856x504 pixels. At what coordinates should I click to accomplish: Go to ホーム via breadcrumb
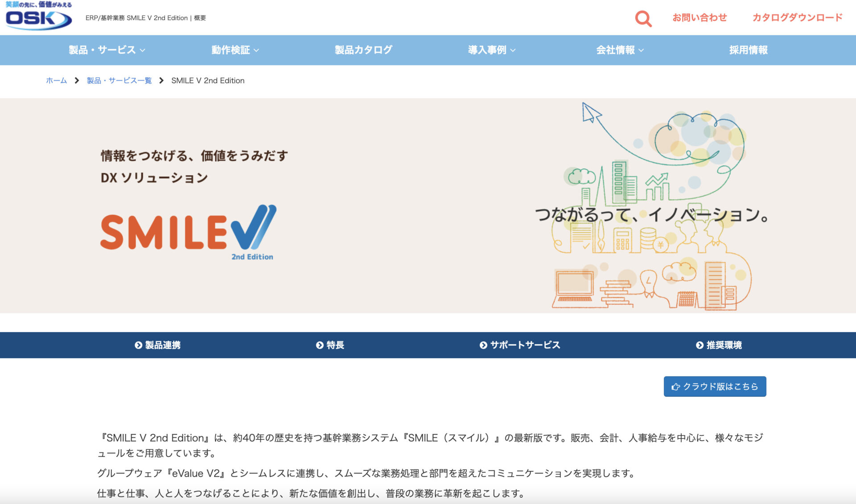55,81
